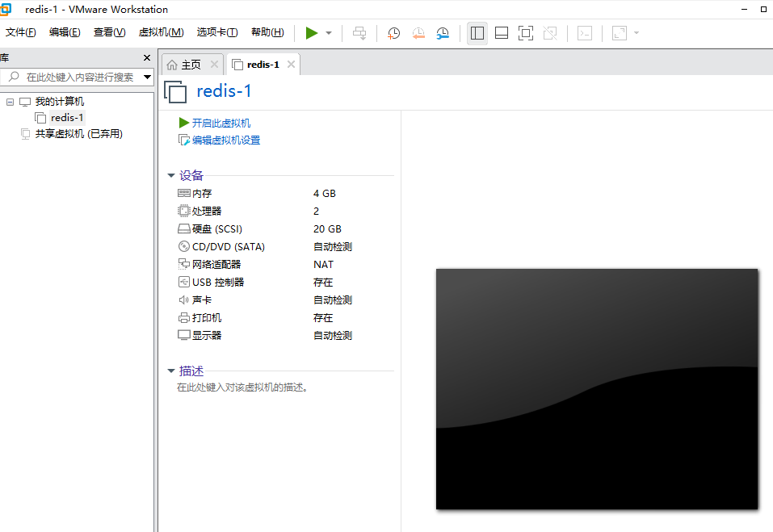Image resolution: width=773 pixels, height=532 pixels.
Task: Close the library panel
Action: click(x=147, y=57)
